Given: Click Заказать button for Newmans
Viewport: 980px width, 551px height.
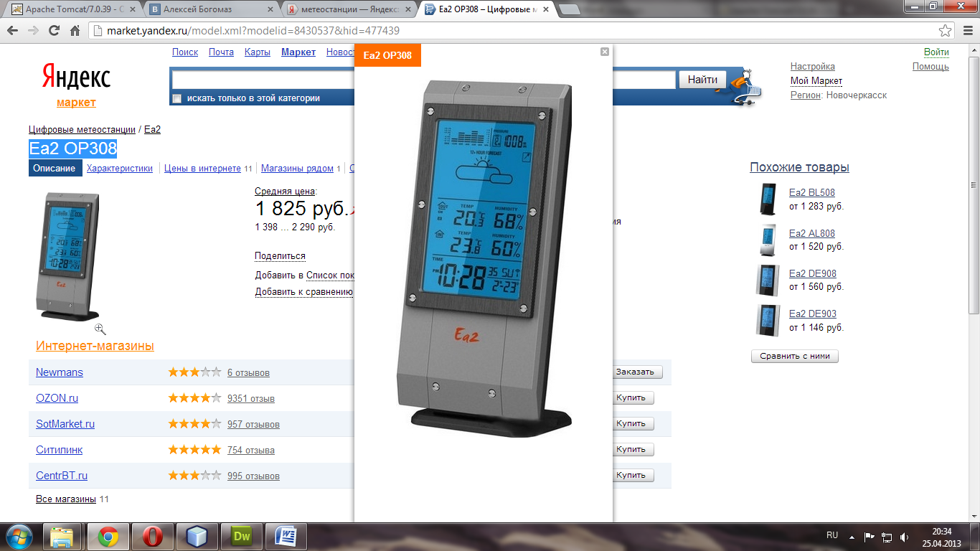Looking at the screenshot, I should [x=635, y=372].
